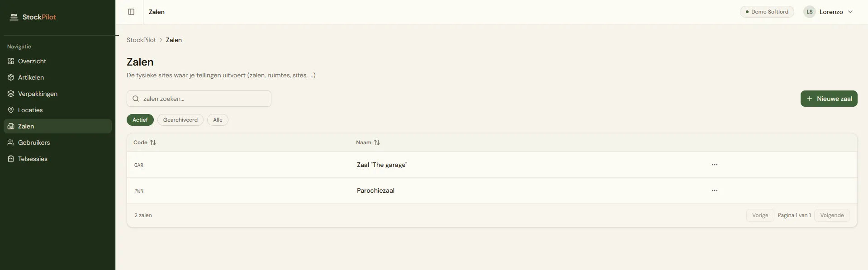Open the Lorenzo user menu chevron
The height and width of the screenshot is (270, 868).
(x=850, y=12)
